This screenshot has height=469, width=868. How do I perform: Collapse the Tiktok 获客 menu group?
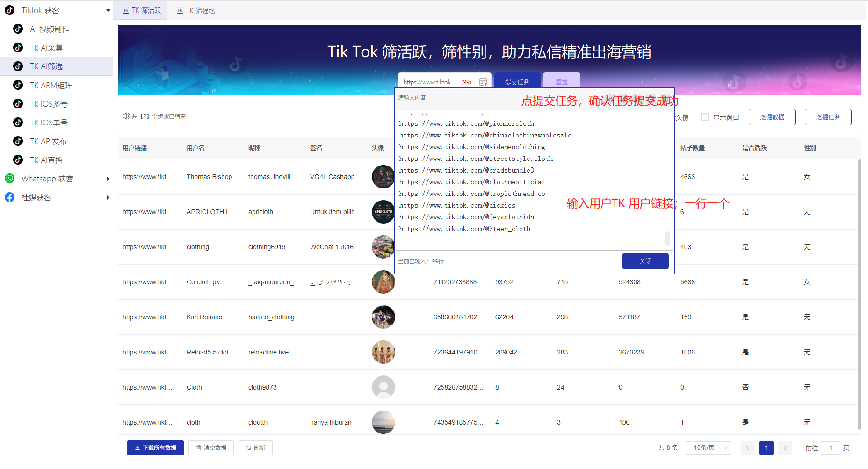coord(108,10)
